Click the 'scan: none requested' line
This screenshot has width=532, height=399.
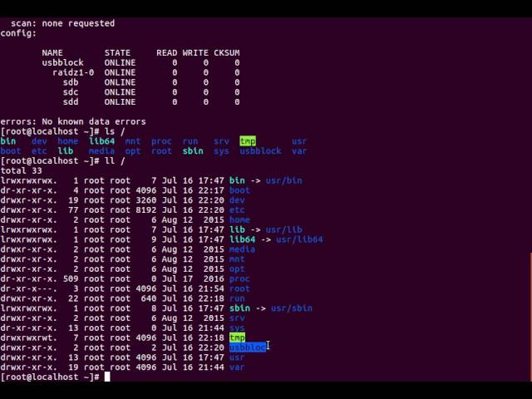pyautogui.click(x=63, y=23)
